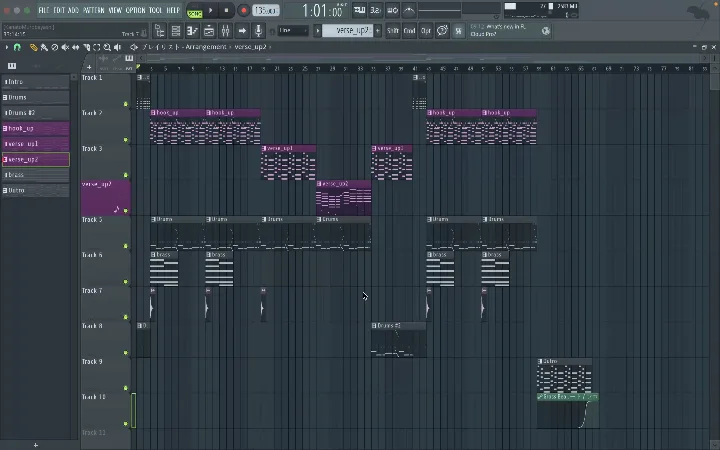
Task: Open the Channel rack view icon
Action: pos(176,31)
